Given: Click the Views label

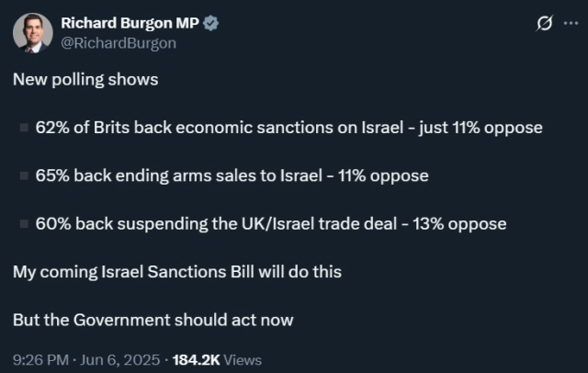Looking at the screenshot, I should (x=243, y=360).
